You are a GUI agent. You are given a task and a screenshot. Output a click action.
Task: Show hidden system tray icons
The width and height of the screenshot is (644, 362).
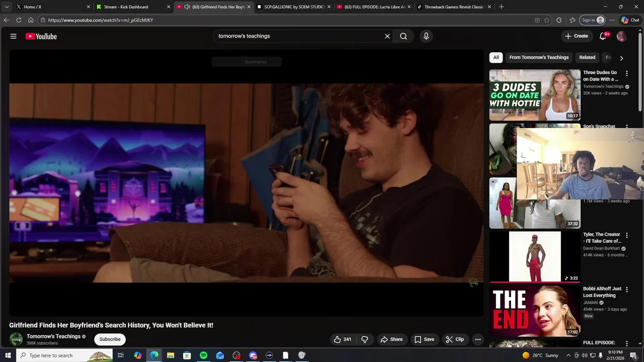569,355
